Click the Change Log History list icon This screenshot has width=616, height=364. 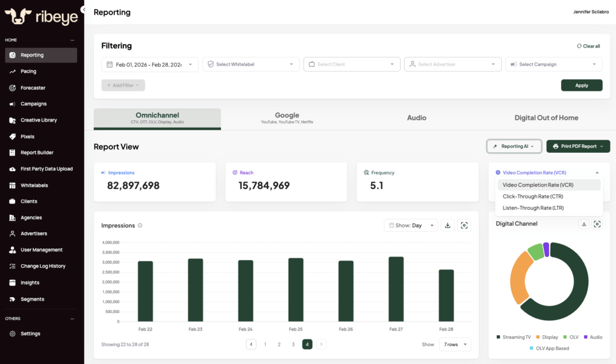(x=13, y=266)
